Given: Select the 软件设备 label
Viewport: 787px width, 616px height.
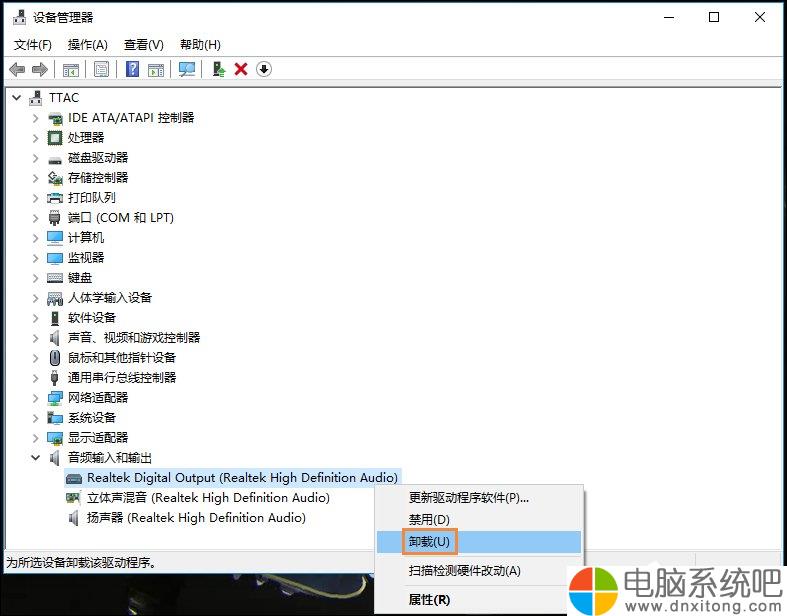Looking at the screenshot, I should point(92,318).
